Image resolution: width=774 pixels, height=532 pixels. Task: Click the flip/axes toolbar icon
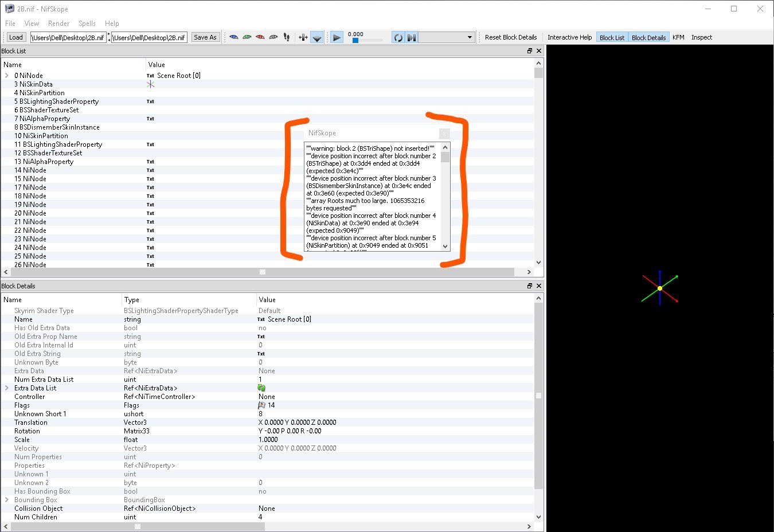coord(303,37)
